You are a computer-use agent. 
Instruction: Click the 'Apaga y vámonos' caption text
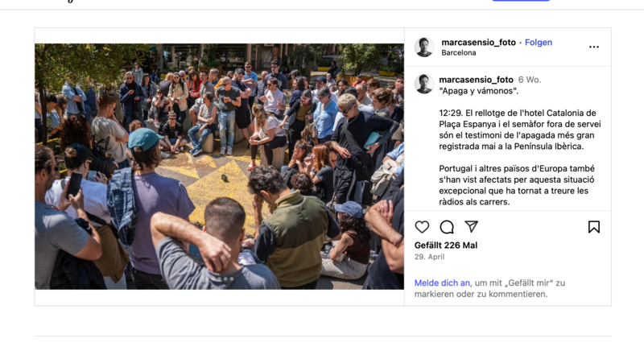(x=478, y=91)
